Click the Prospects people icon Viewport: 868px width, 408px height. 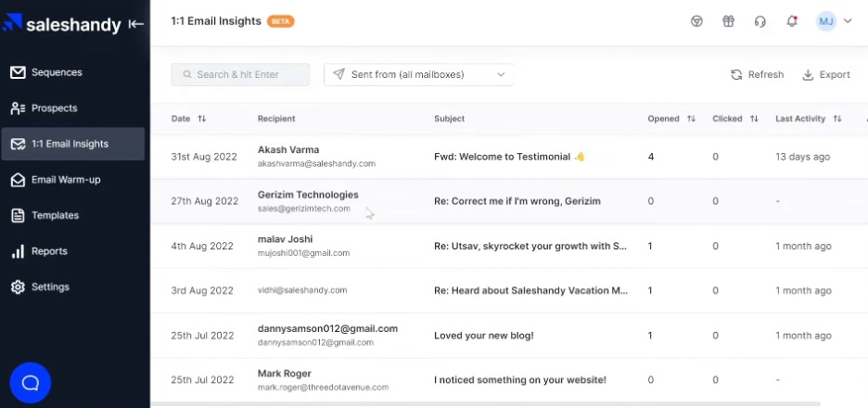[x=18, y=108]
